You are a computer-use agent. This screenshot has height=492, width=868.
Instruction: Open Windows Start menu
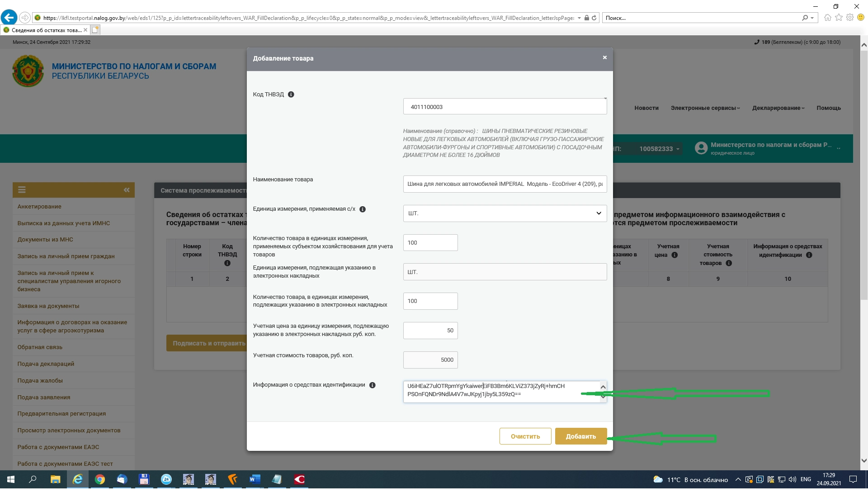11,479
